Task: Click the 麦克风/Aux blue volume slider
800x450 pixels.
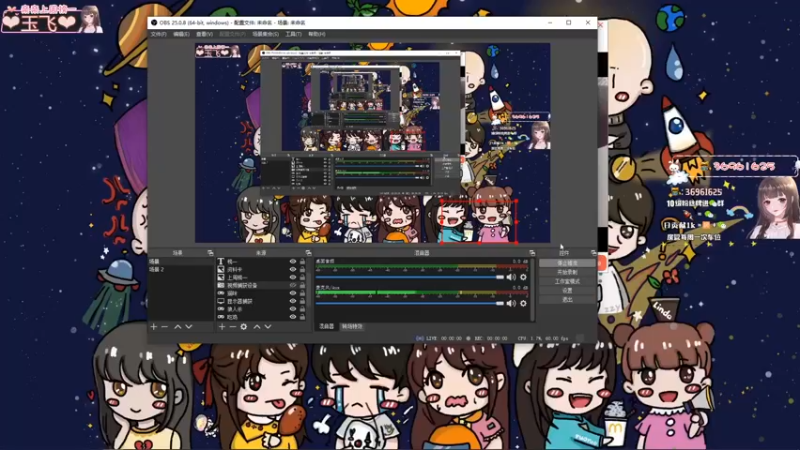Action: pyautogui.click(x=410, y=304)
